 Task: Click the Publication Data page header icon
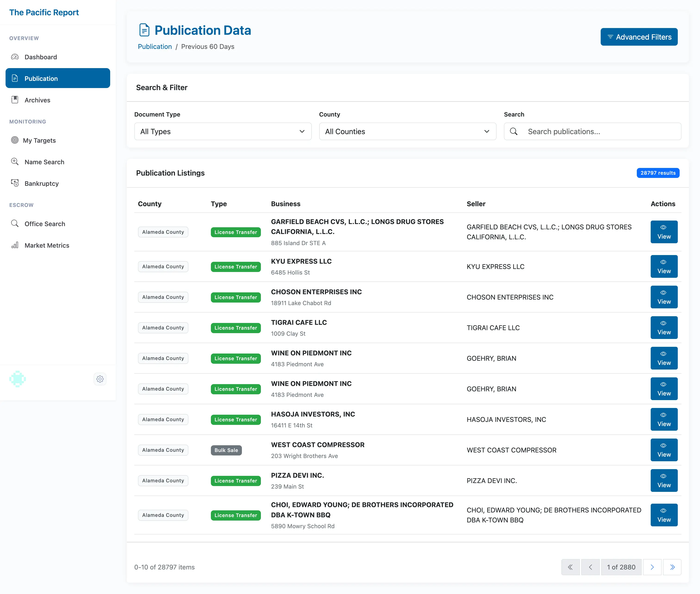[x=144, y=30]
